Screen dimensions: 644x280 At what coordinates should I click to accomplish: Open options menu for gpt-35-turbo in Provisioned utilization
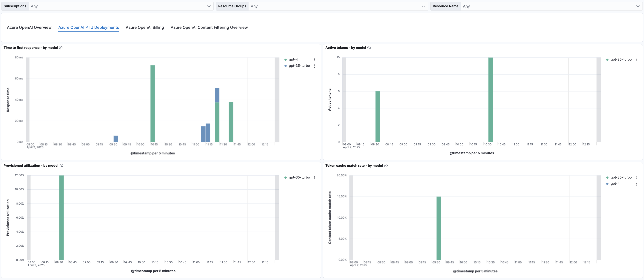315,178
